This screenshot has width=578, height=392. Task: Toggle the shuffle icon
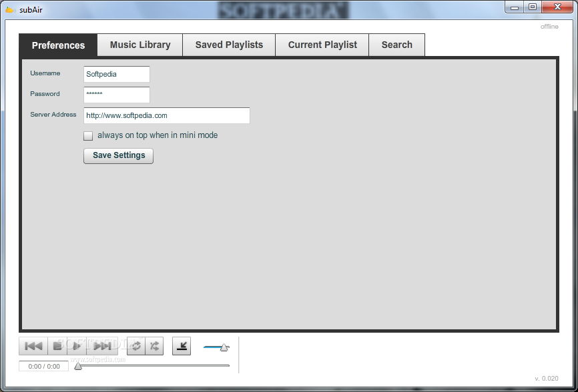pos(154,346)
